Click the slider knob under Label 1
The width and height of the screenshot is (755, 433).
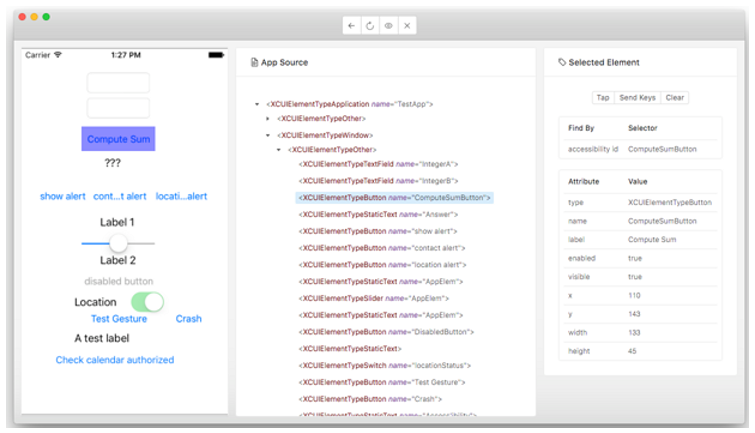point(118,243)
